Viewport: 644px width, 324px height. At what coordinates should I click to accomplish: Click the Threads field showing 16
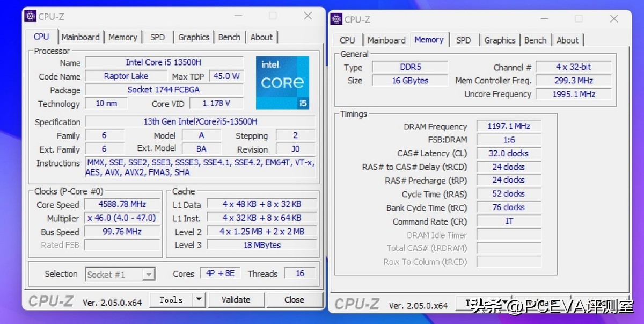coord(299,273)
